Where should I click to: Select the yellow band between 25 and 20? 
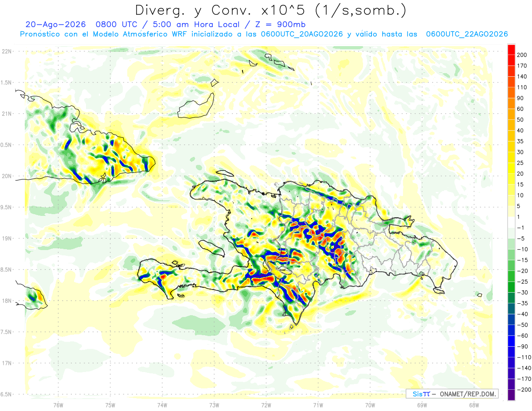[x=511, y=168]
